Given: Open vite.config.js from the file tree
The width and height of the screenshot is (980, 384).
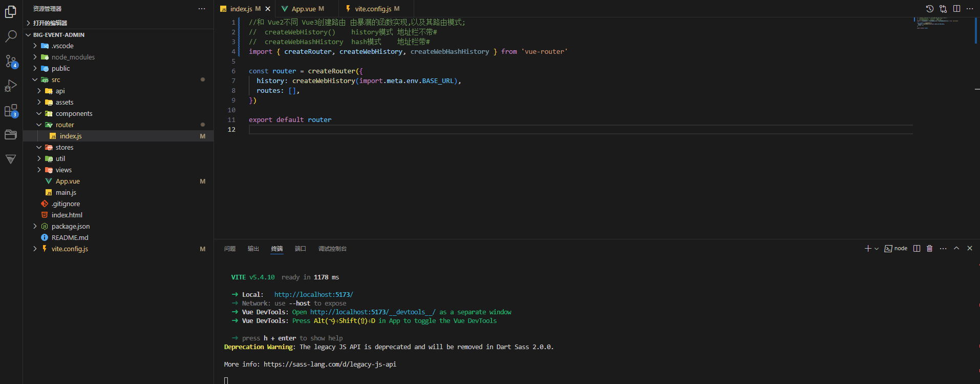Looking at the screenshot, I should click(x=118, y=249).
